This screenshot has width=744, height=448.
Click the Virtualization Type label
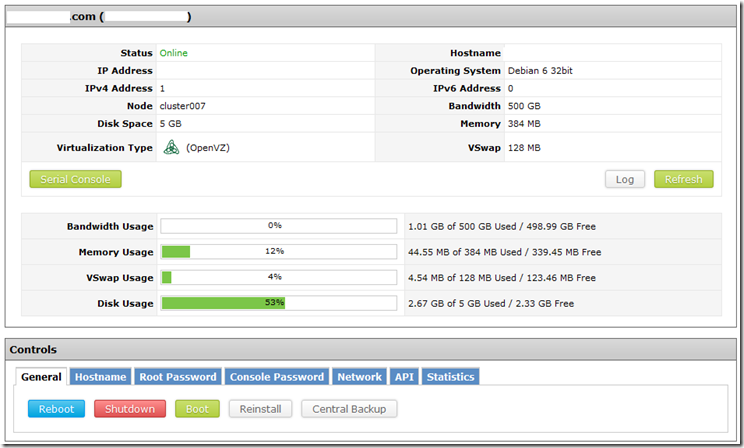pyautogui.click(x=105, y=148)
